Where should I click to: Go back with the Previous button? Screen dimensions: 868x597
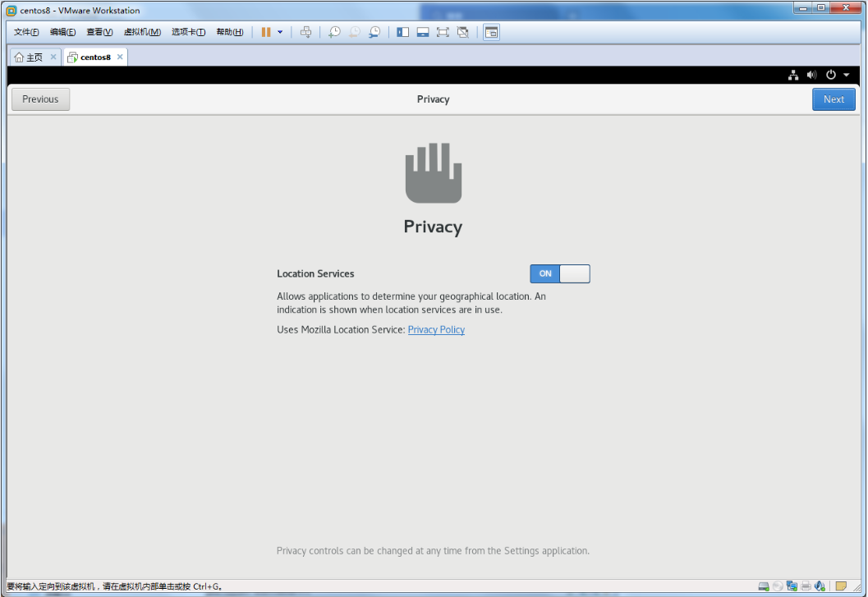[40, 99]
